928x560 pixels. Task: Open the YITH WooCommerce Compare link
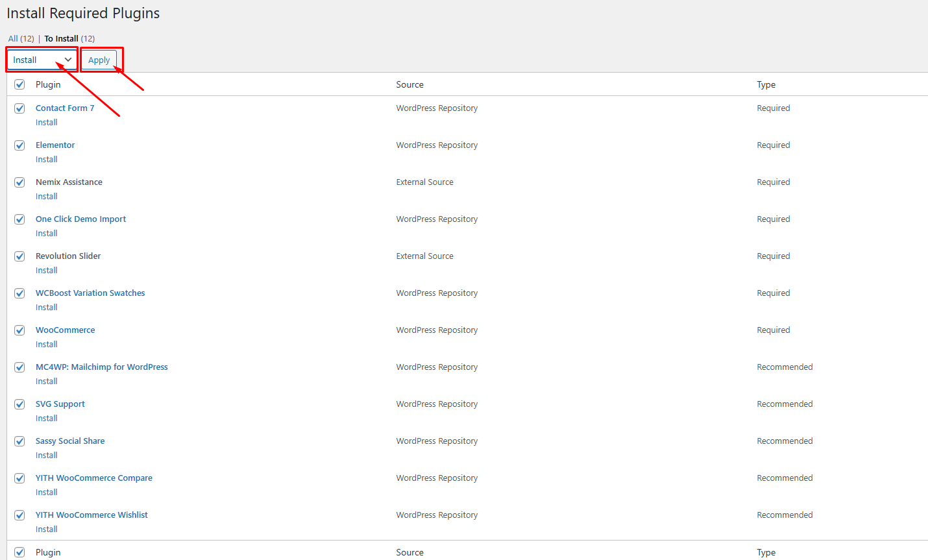[94, 478]
